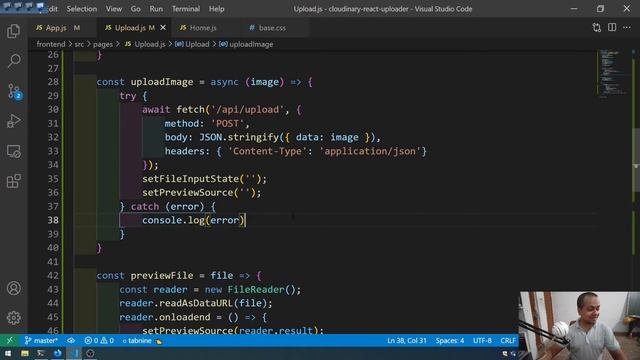Open the Search view in activity bar
The width and height of the screenshot is (640, 360).
point(13,61)
